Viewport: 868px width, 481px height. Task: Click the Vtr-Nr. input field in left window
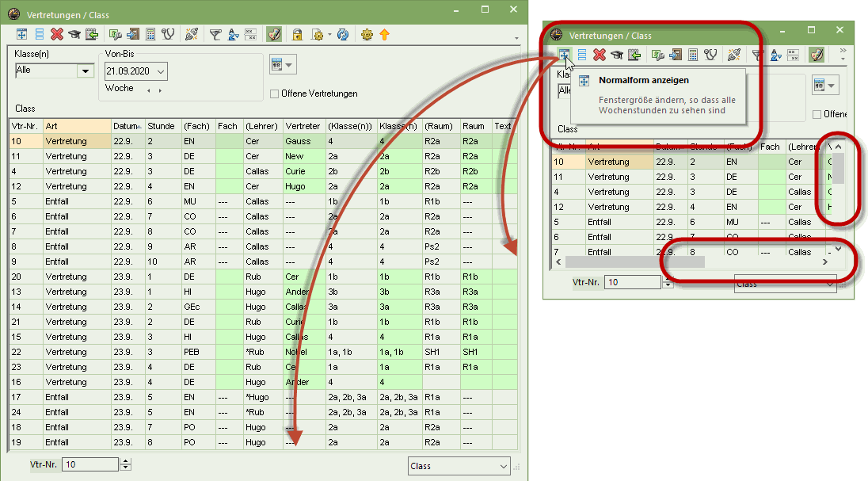tap(90, 464)
